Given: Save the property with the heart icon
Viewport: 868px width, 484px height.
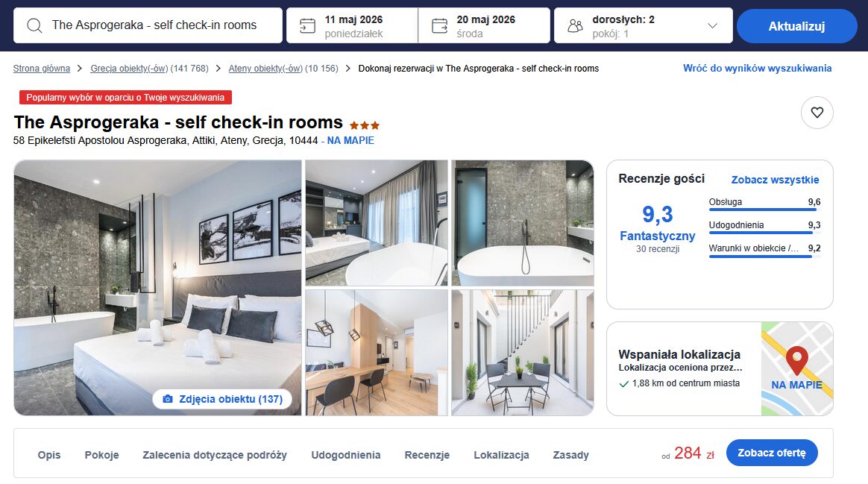Looking at the screenshot, I should tap(817, 113).
